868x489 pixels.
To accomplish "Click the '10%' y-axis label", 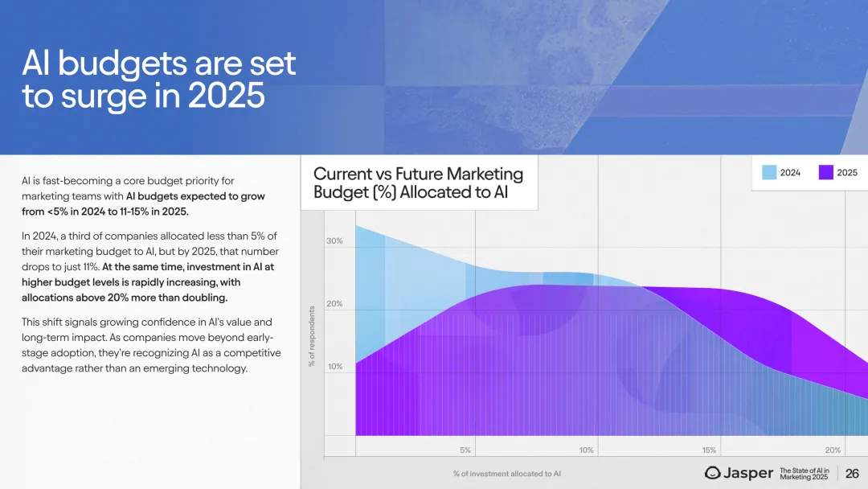I will pyautogui.click(x=335, y=366).
